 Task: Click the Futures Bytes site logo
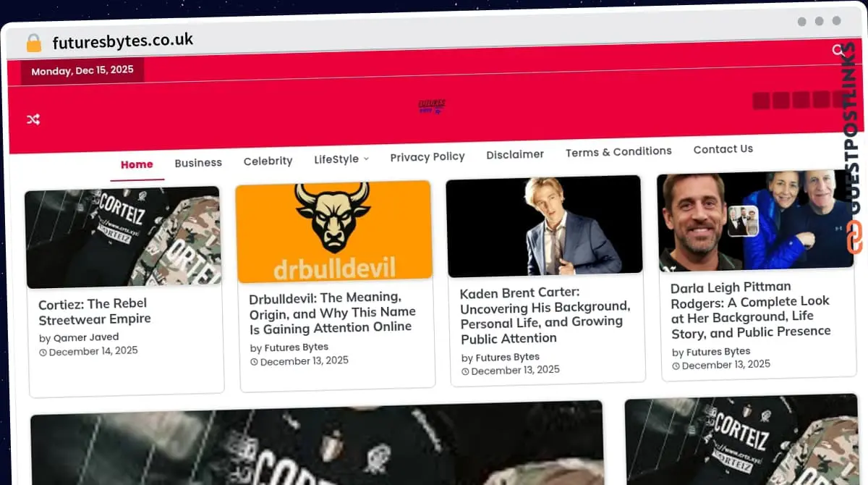pos(432,107)
